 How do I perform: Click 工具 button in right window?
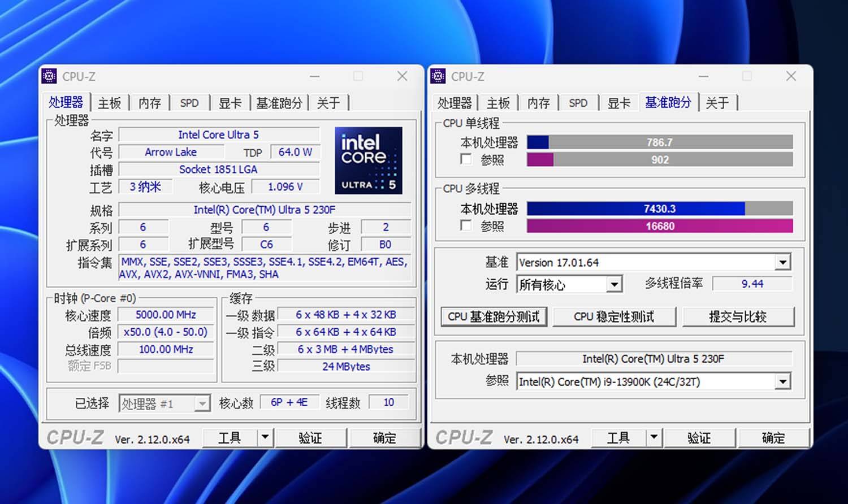coord(619,437)
